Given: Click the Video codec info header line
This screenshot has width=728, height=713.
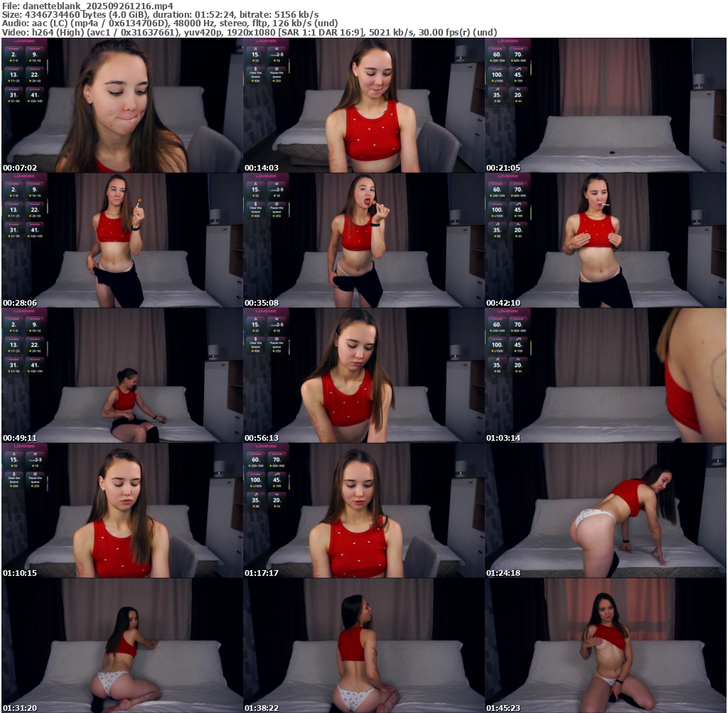Looking at the screenshot, I should point(249,32).
